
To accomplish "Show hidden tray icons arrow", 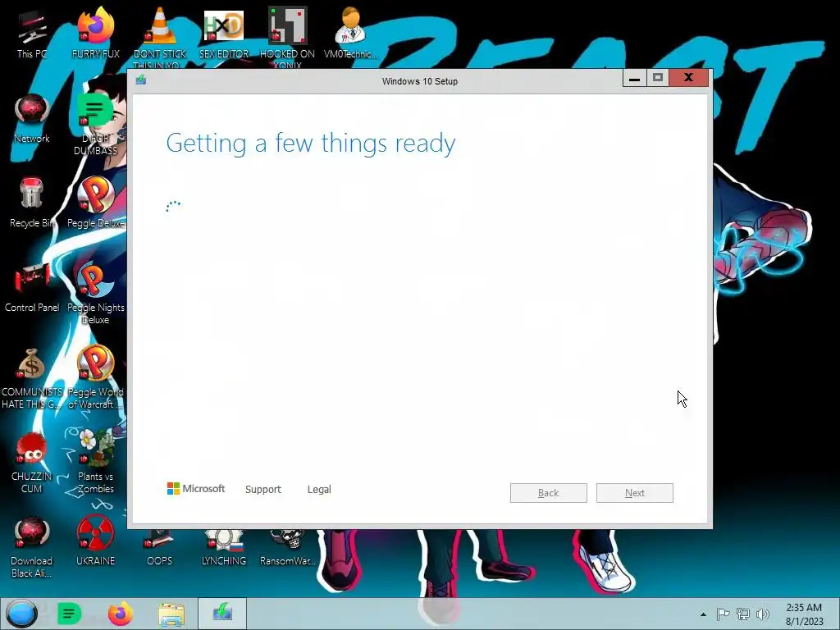I will pyautogui.click(x=703, y=614).
